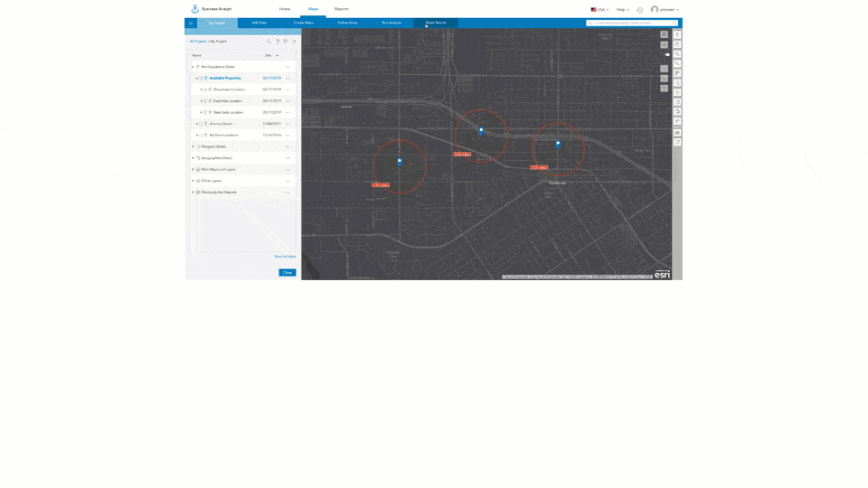Open options menu for Point Locations row

click(x=288, y=67)
